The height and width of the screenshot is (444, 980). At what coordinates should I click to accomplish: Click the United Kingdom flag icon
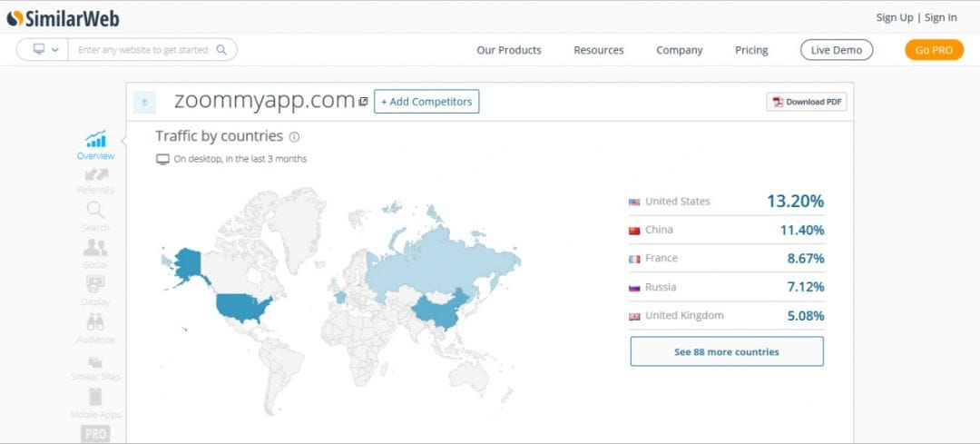[x=634, y=316]
